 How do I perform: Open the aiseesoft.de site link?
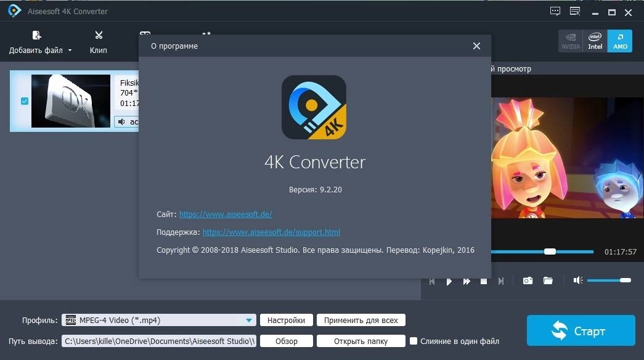pos(226,214)
